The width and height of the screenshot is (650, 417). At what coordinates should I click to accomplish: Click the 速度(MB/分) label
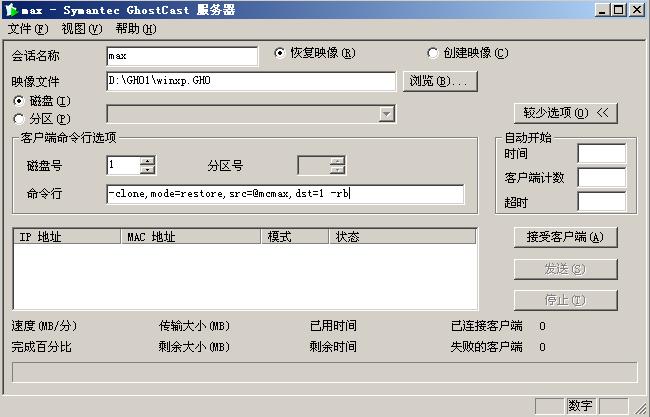(x=44, y=326)
